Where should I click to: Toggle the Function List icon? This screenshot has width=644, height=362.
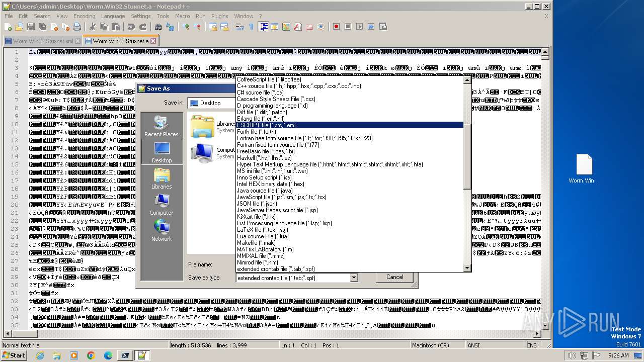coord(298,27)
